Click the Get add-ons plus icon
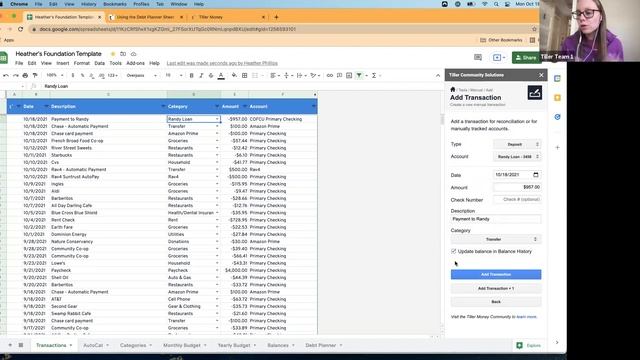The width and height of the screenshot is (640, 360). 557,147
